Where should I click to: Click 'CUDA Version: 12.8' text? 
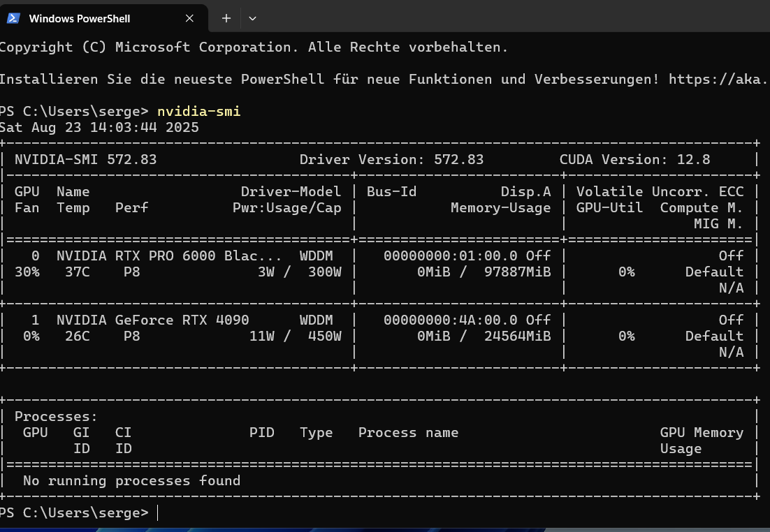(634, 159)
